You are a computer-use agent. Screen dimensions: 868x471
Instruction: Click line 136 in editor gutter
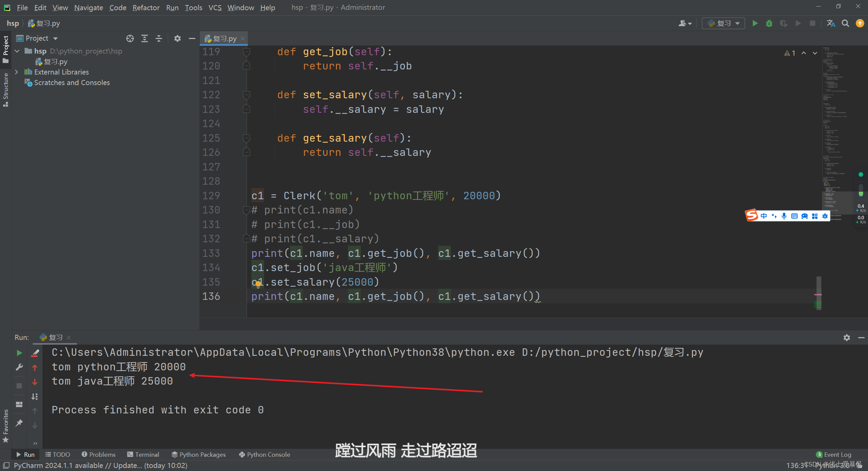[x=211, y=296]
